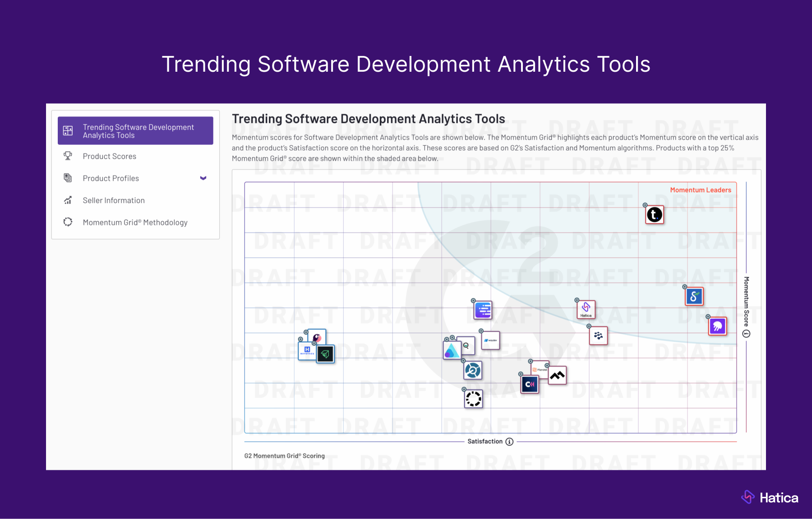Click the circle icon beside Momentum Grid Methodology
The image size is (812, 519).
(x=68, y=222)
